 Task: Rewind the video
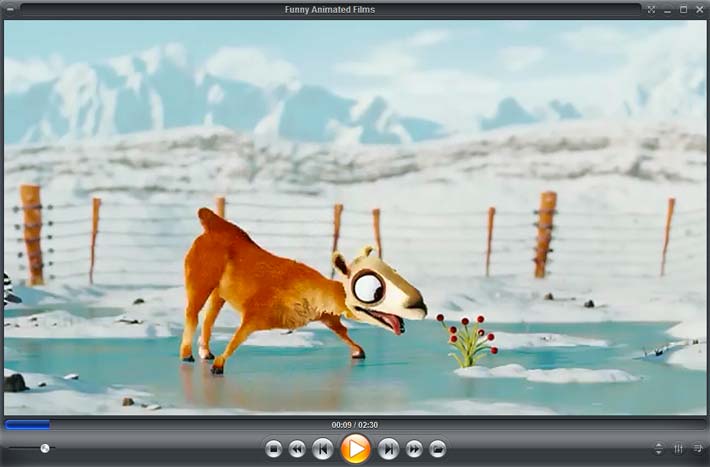(x=297, y=449)
